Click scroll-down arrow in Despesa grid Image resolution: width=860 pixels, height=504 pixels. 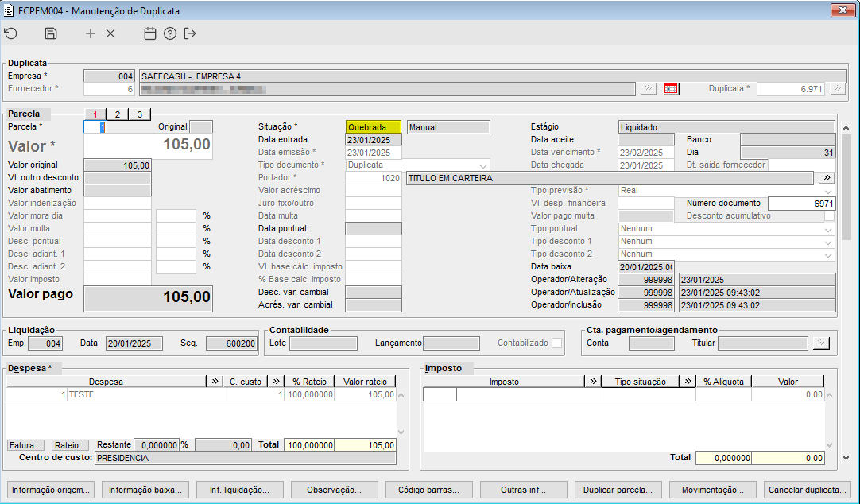(x=401, y=432)
